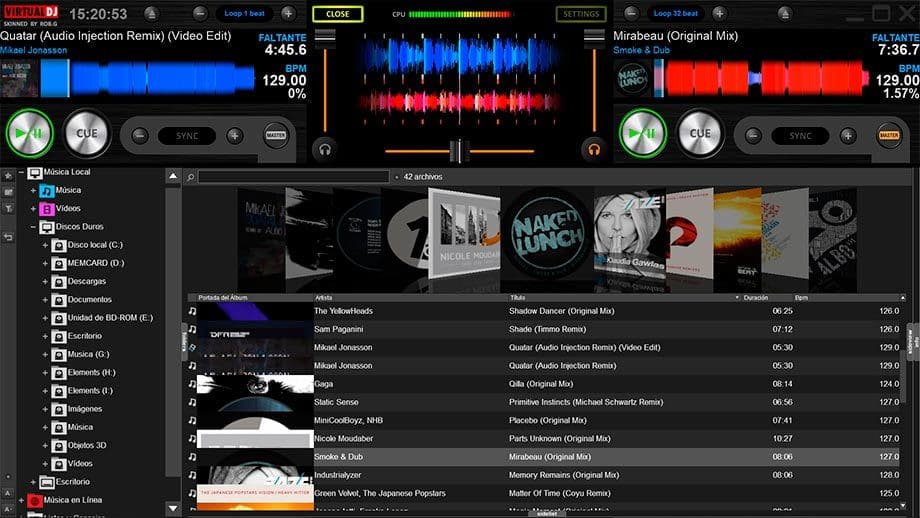Click the folder tree scroll-up arrow
920x518 pixels.
(172, 175)
